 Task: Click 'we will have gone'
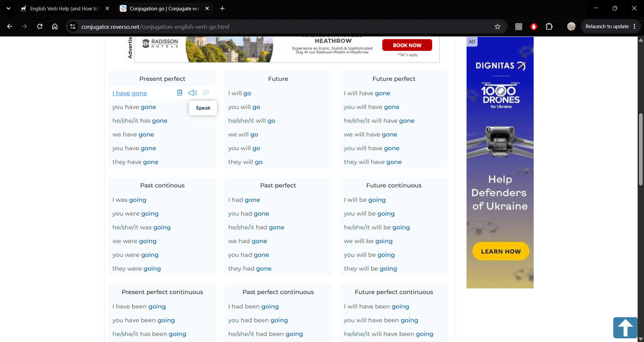tap(370, 134)
